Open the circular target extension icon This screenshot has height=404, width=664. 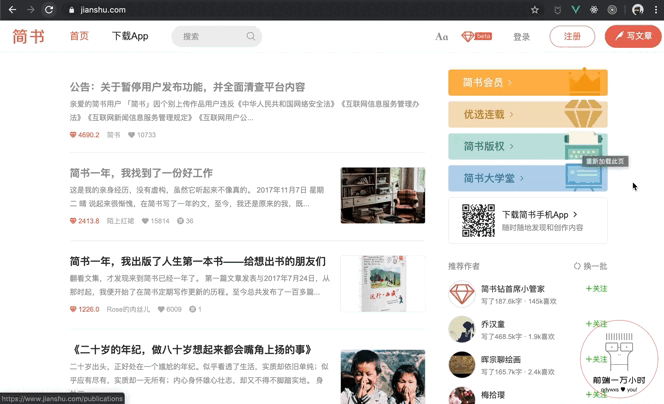click(612, 10)
